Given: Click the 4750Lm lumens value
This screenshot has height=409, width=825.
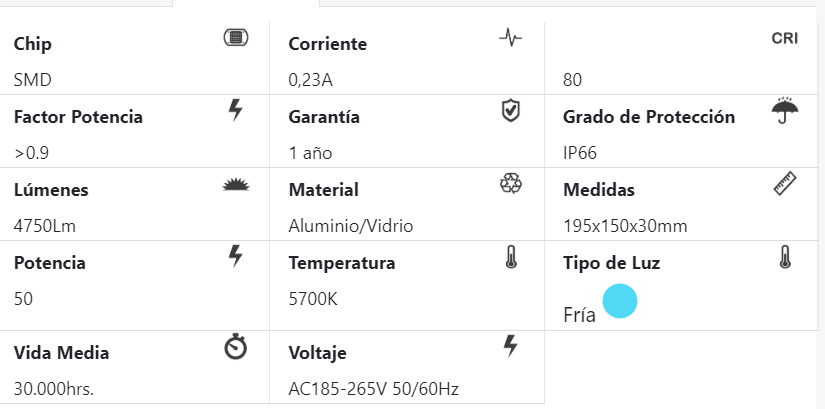Looking at the screenshot, I should 44,226.
